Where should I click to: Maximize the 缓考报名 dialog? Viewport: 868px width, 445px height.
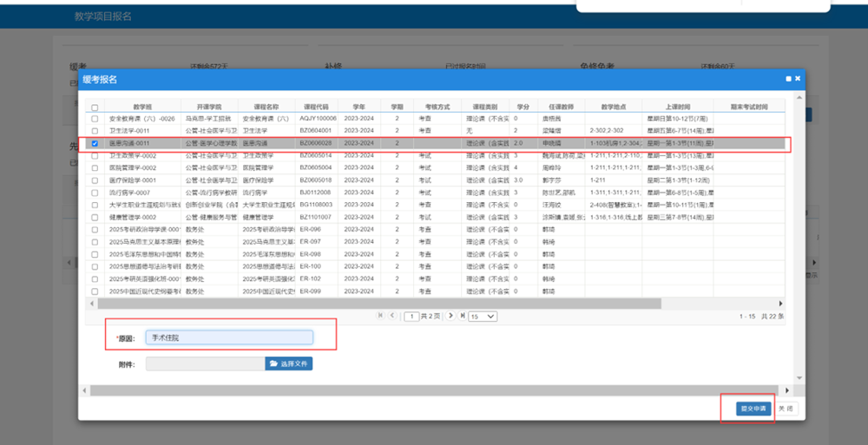pos(788,79)
